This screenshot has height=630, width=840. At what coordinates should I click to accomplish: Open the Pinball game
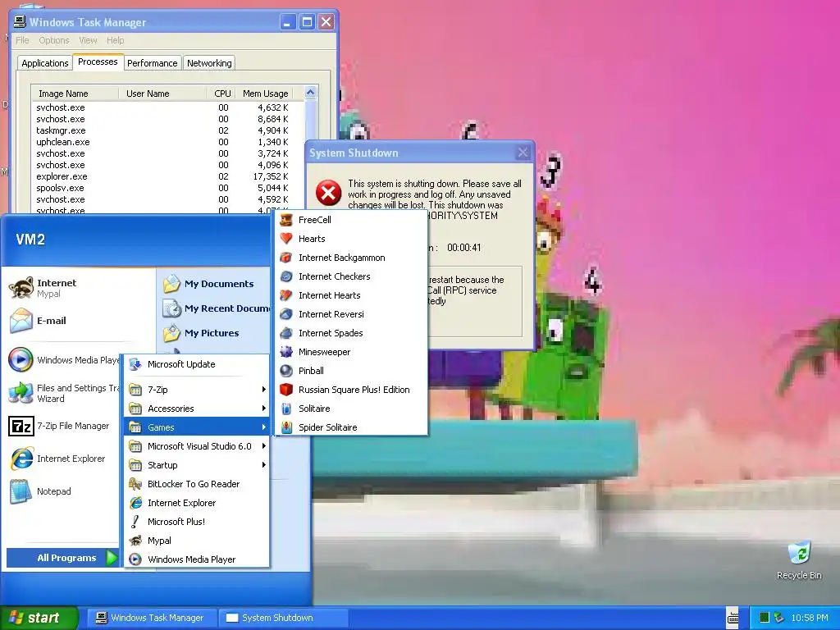coord(351,371)
